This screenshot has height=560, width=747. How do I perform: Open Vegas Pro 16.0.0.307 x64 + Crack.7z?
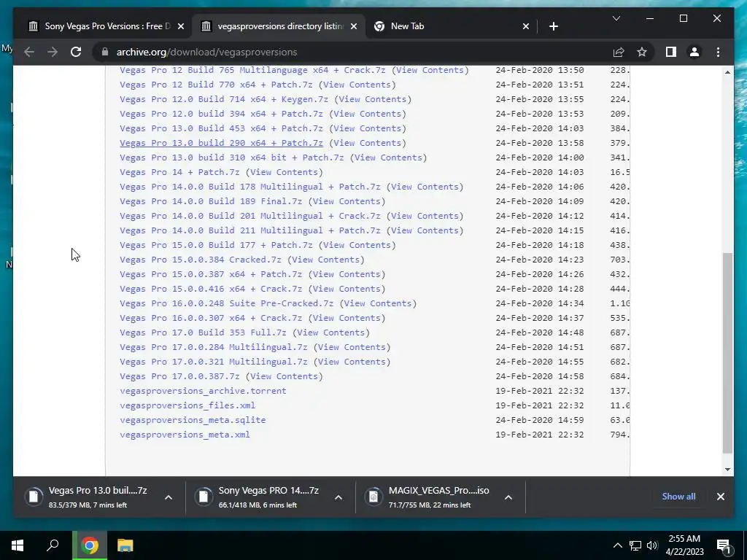tap(211, 318)
